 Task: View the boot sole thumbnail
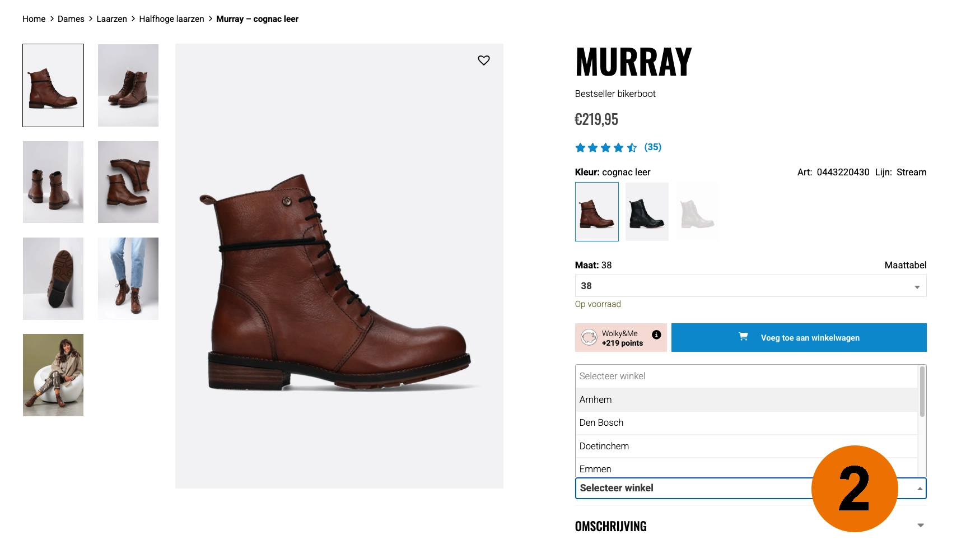pos(53,278)
